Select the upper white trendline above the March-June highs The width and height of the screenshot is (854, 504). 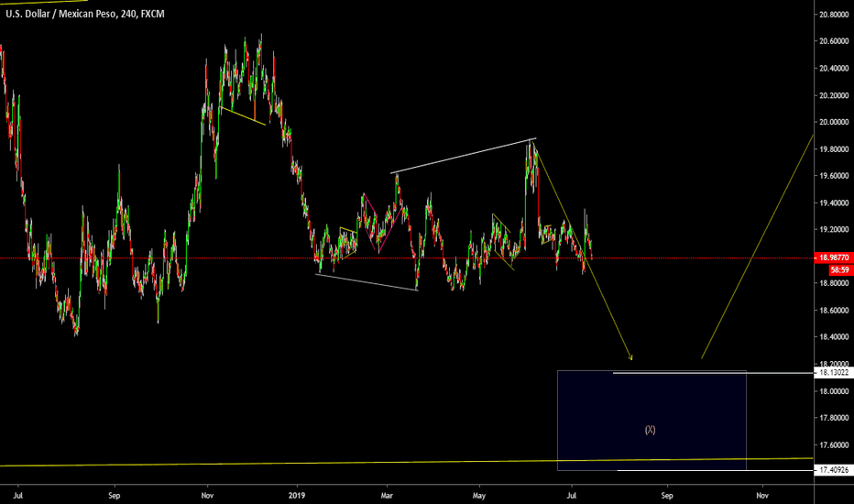[x=464, y=156]
